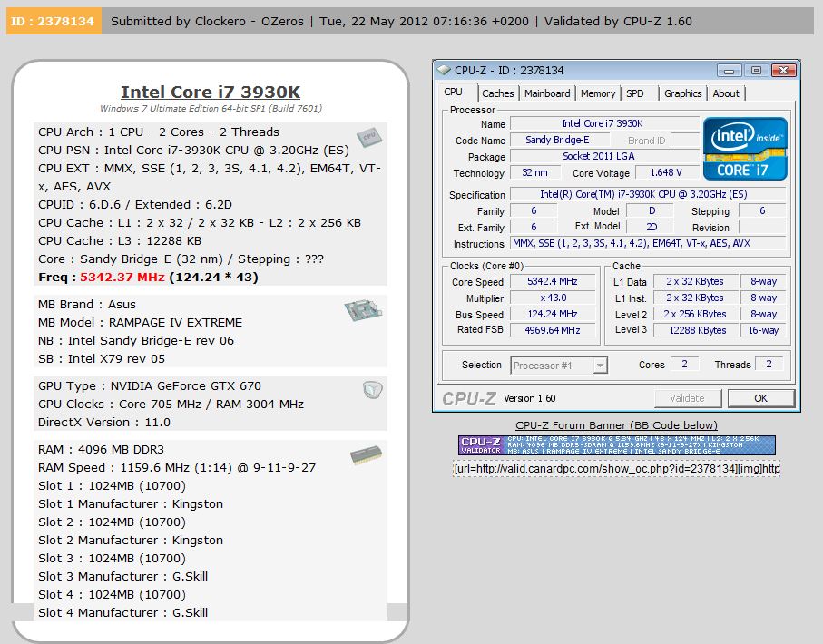The image size is (823, 644).
Task: Click the Rated FSB value 4969.64 MHz
Action: pyautogui.click(x=553, y=330)
